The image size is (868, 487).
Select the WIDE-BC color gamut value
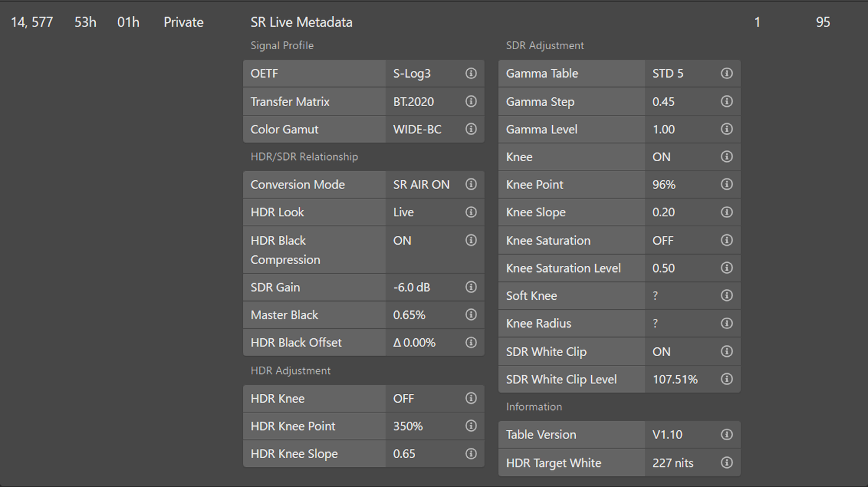pos(417,129)
